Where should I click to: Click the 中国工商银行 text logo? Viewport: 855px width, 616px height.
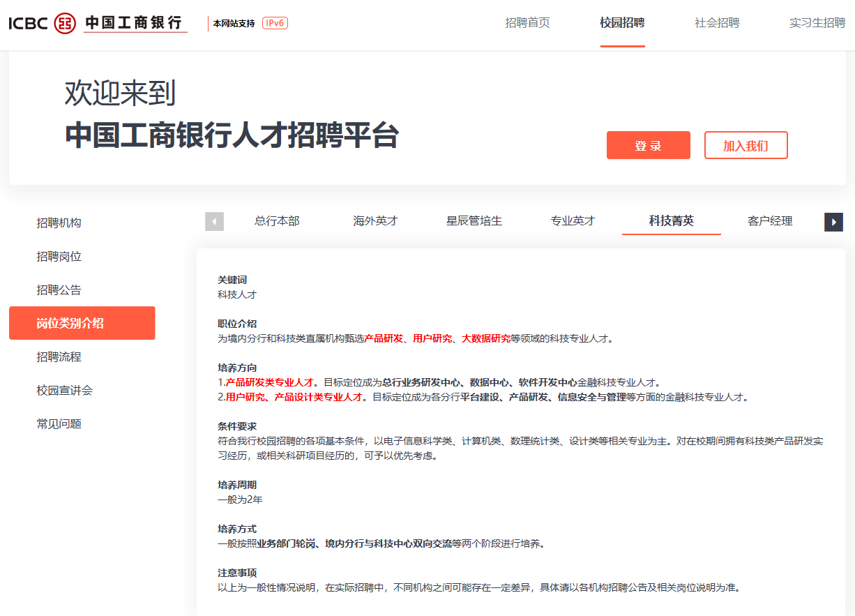135,23
